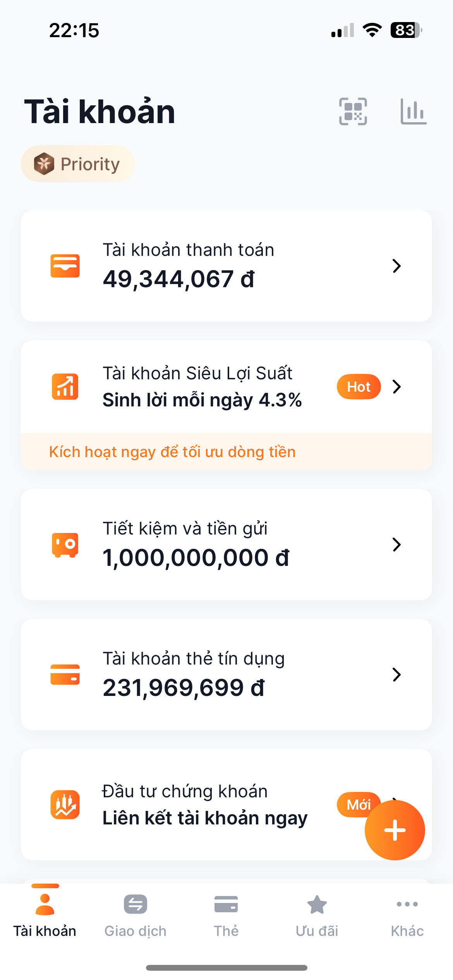
Task: Switch to the Thẻ tab
Action: [x=226, y=914]
